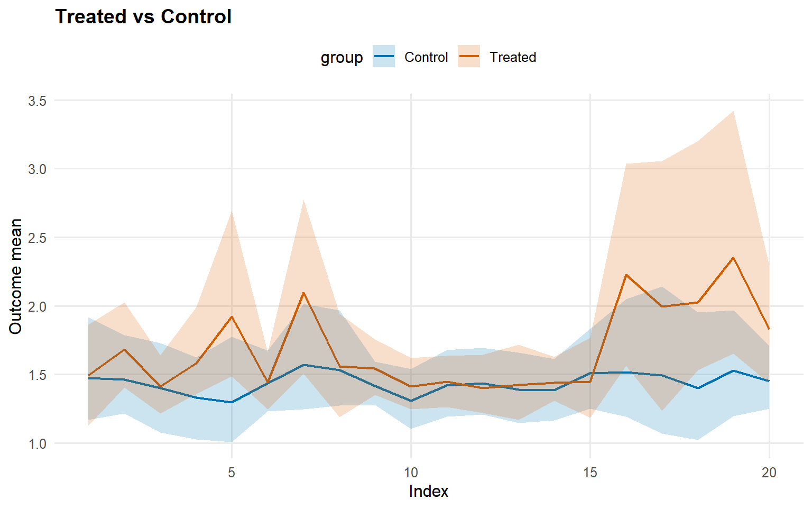Screen dimensions: 812x508
Task: Click the Control line's dip at index 5
Action: (232, 402)
